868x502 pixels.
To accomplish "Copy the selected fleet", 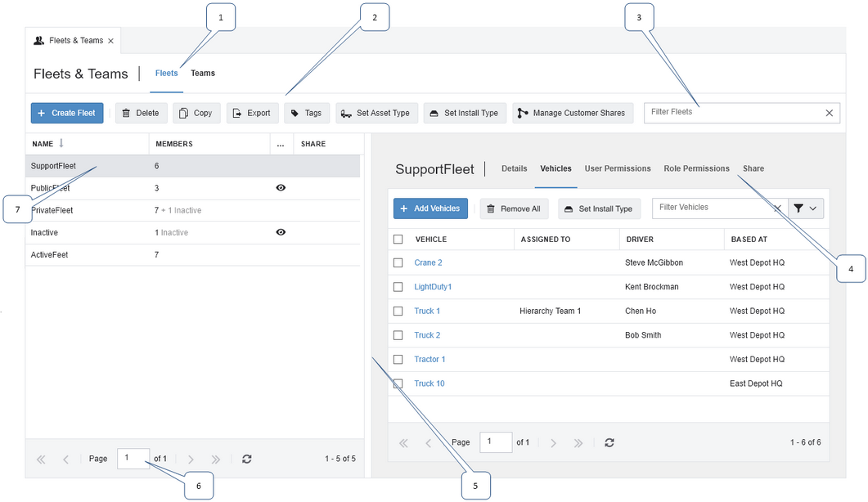I will (x=196, y=113).
